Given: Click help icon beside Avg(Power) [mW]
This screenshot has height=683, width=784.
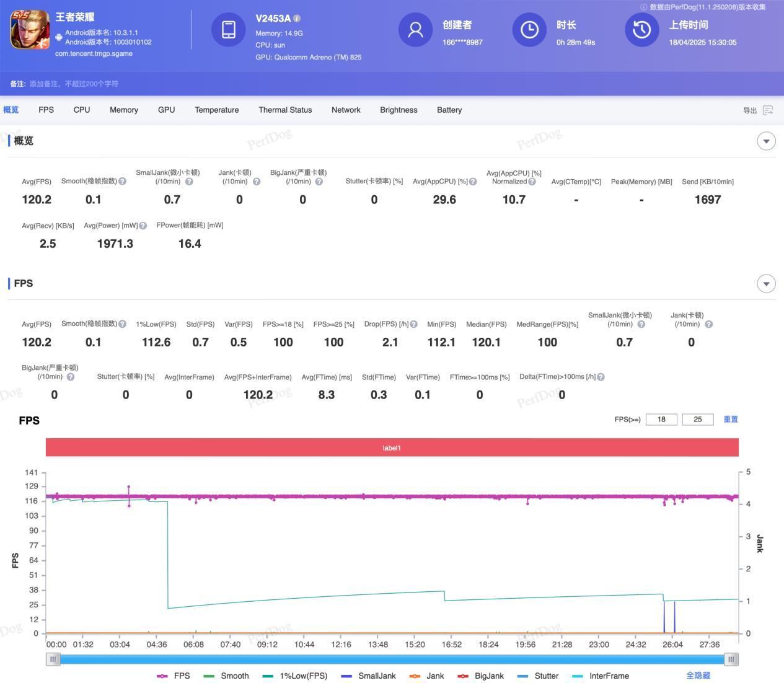Looking at the screenshot, I should tap(143, 226).
